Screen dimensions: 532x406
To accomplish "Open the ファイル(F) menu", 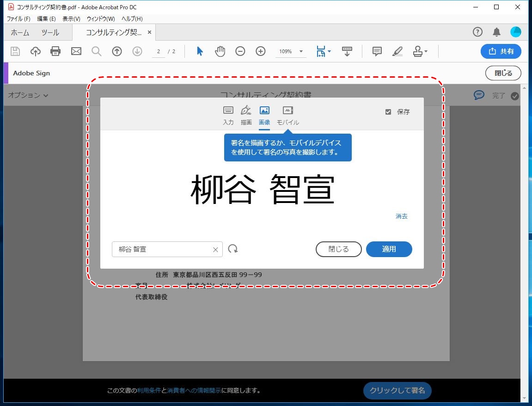I will coord(18,19).
